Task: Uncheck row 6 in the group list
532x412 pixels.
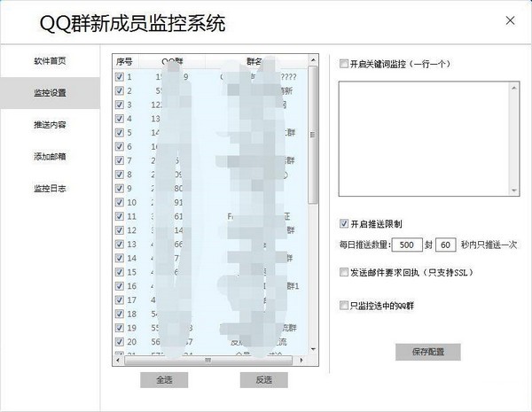Action: 120,146
